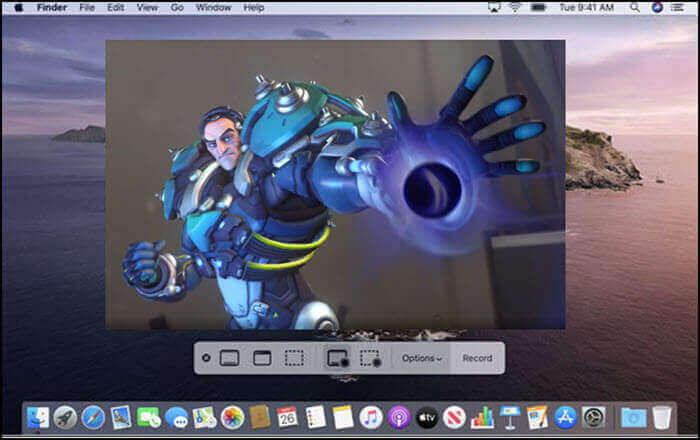Open the Apple TV app in Dock

click(x=426, y=417)
